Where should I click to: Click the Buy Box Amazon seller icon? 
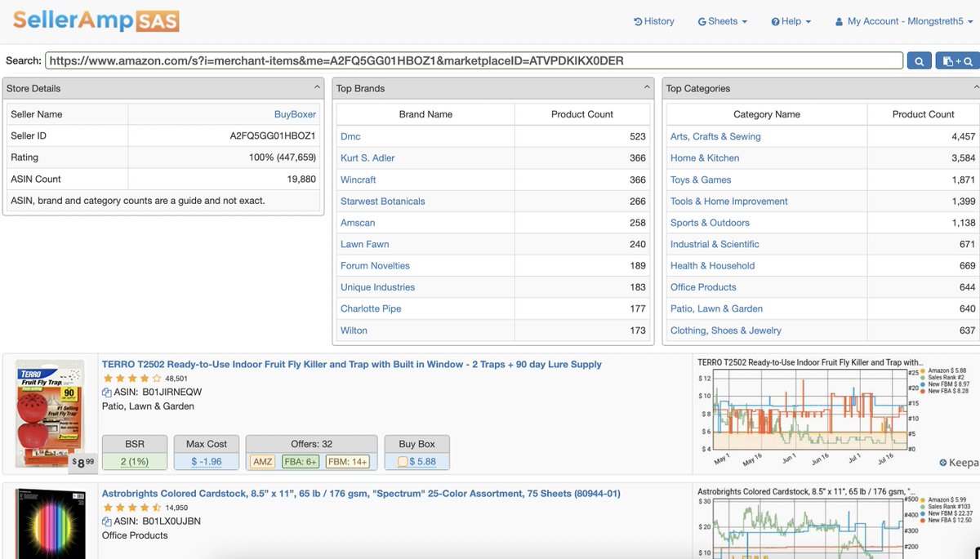(x=402, y=462)
